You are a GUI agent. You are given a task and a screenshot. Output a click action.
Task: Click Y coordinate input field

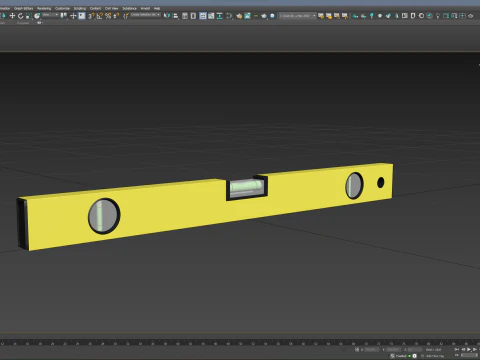pyautogui.click(x=394, y=349)
